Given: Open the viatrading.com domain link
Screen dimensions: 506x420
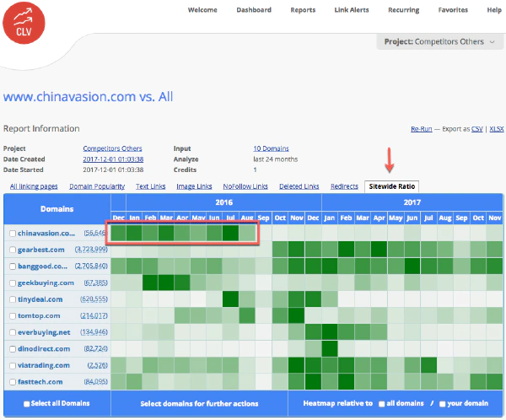Looking at the screenshot, I should pos(44,365).
